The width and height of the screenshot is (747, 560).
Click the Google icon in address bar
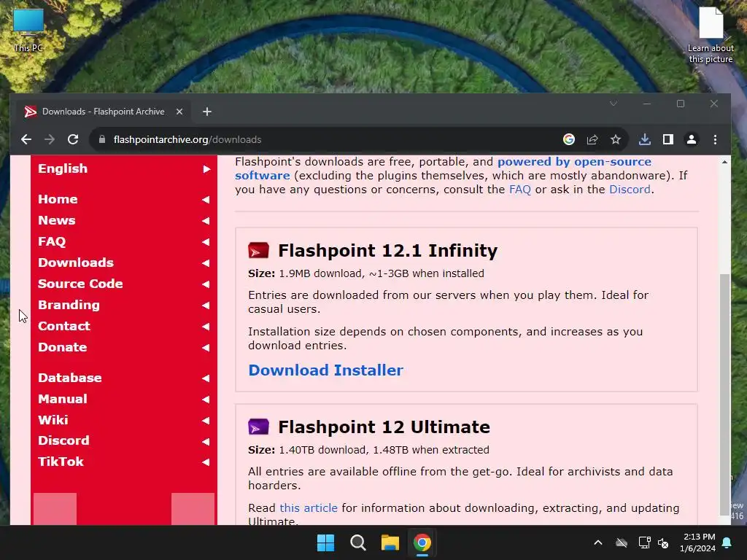coord(569,139)
